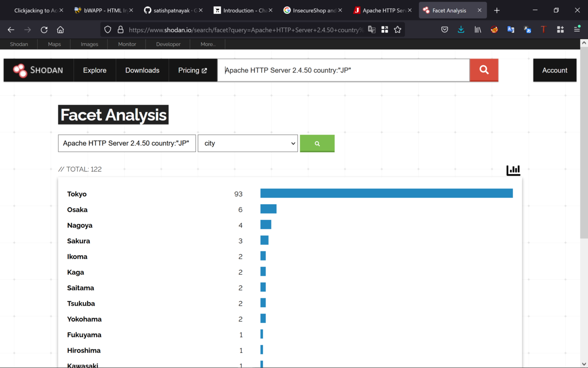
Task: Open the Explore menu item
Action: tap(95, 70)
